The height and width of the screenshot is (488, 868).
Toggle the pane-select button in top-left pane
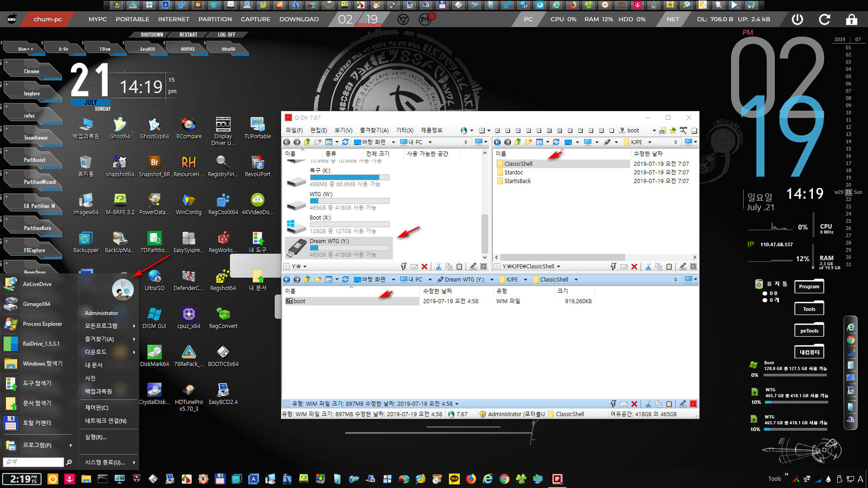coord(483,267)
